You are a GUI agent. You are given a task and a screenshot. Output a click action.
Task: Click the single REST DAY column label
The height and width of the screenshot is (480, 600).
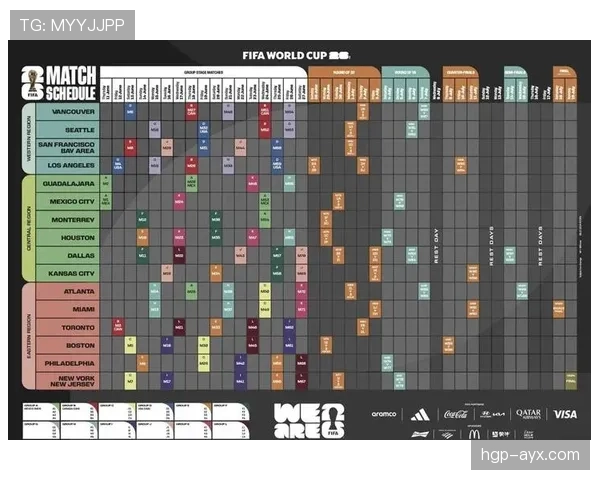[x=436, y=246]
